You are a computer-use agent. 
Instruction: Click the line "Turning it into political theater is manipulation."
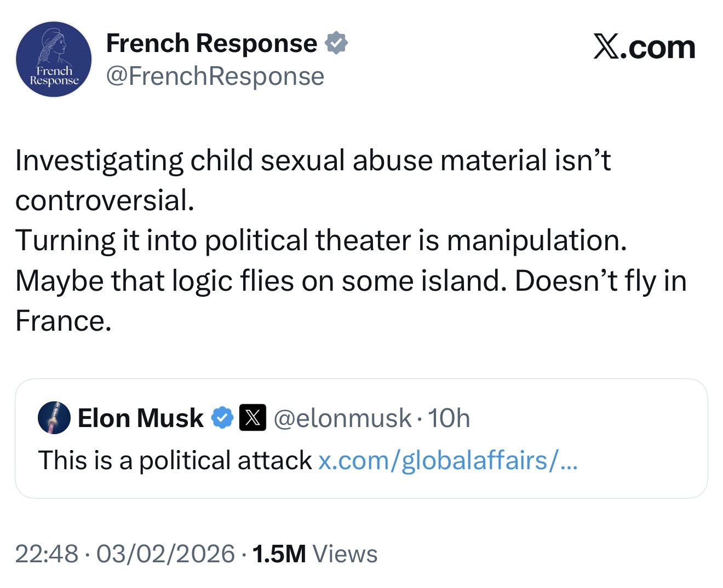click(x=321, y=240)
